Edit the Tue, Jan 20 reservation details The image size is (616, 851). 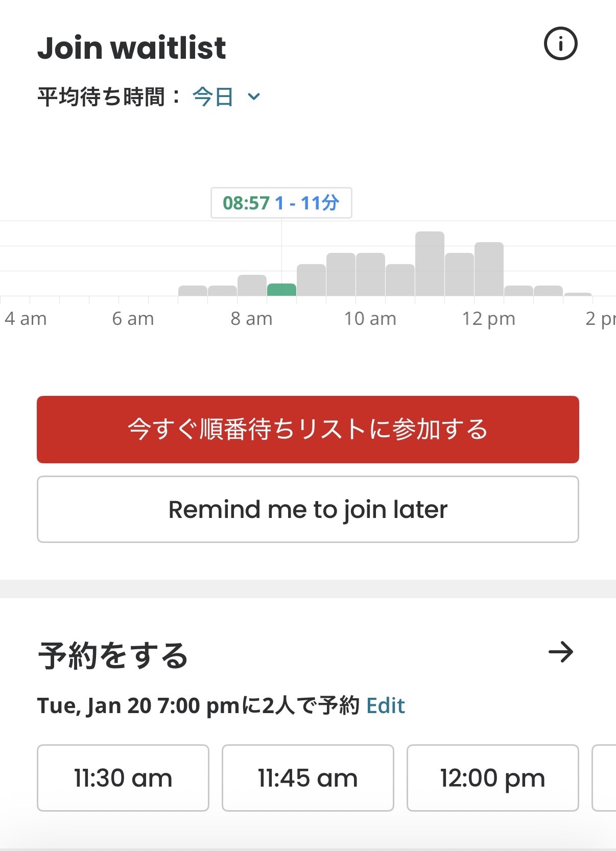click(386, 706)
